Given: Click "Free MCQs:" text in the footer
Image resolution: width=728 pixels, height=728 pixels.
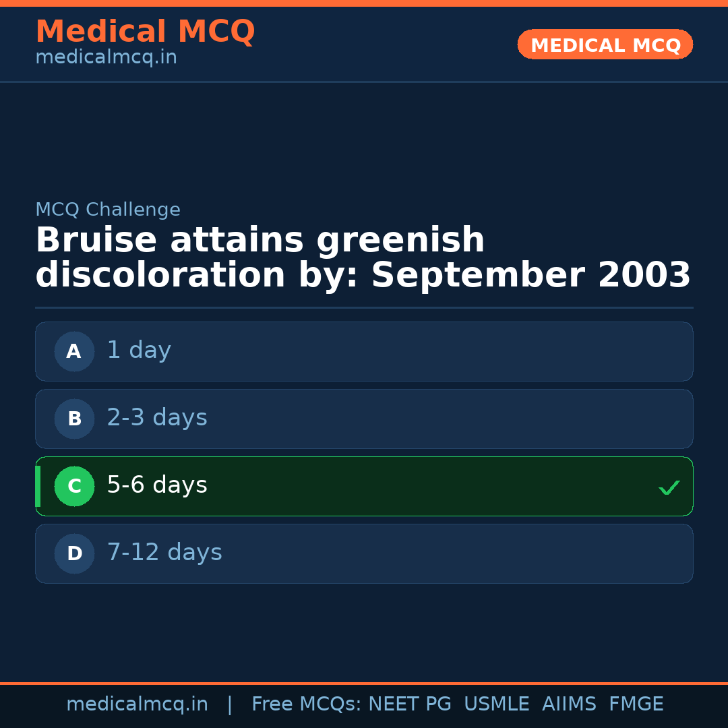Looking at the screenshot, I should tap(306, 704).
